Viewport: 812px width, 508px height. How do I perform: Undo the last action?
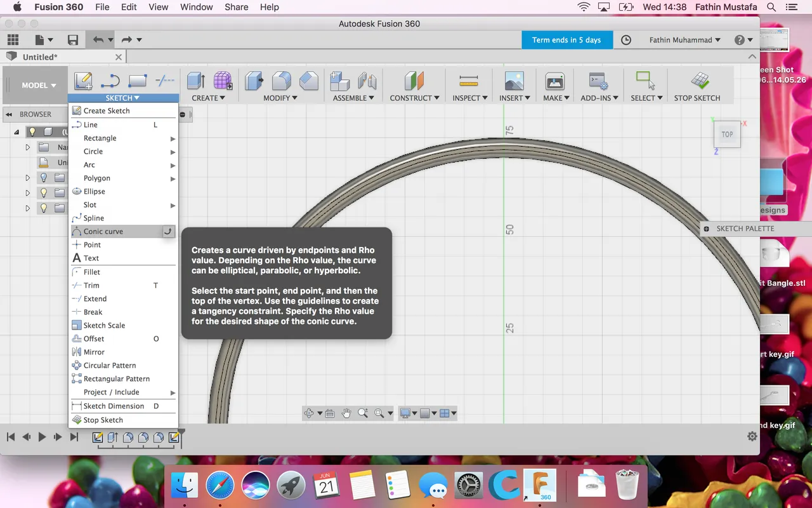coord(98,40)
